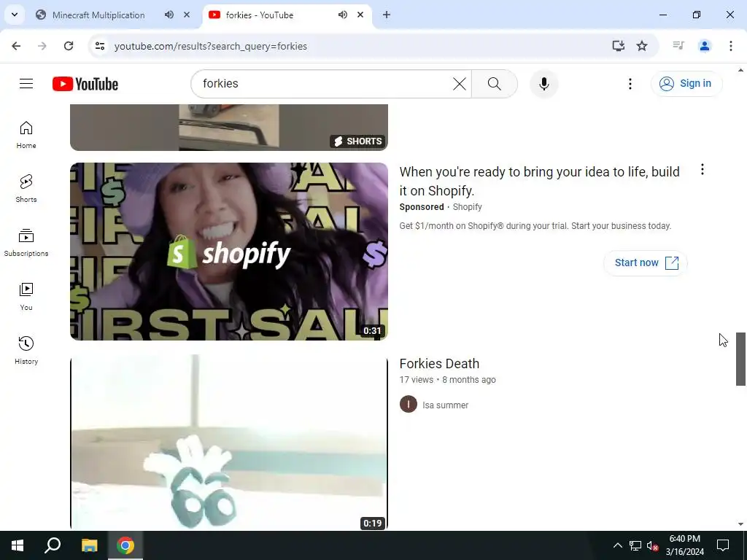Clear the search box with the X icon
This screenshot has width=747, height=560.
coord(460,84)
